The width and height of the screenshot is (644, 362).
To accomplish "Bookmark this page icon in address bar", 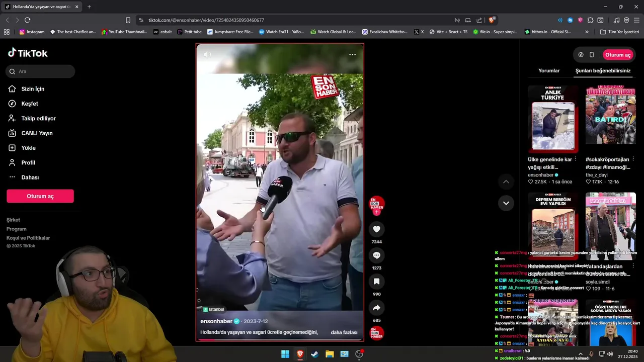I will (x=128, y=20).
